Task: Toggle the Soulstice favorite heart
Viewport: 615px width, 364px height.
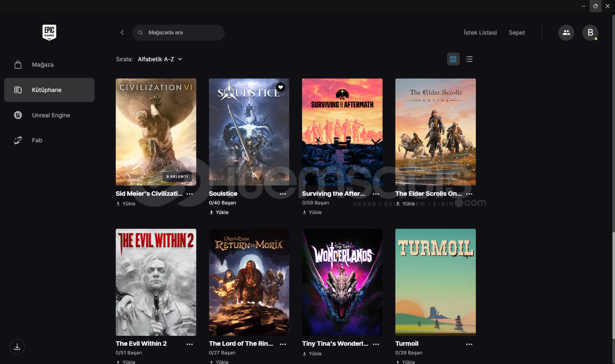Action: coord(280,87)
